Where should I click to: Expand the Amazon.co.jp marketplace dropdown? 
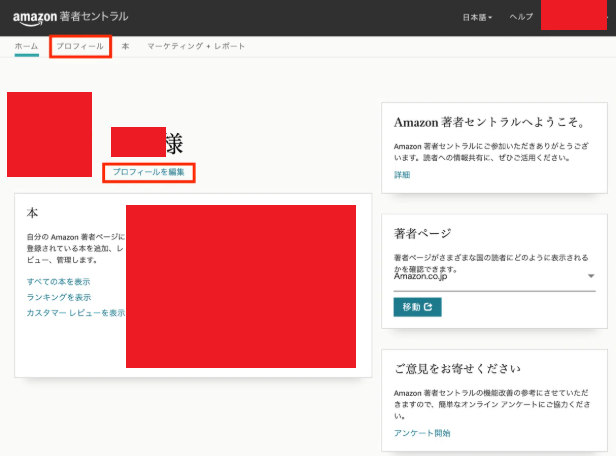click(x=495, y=276)
